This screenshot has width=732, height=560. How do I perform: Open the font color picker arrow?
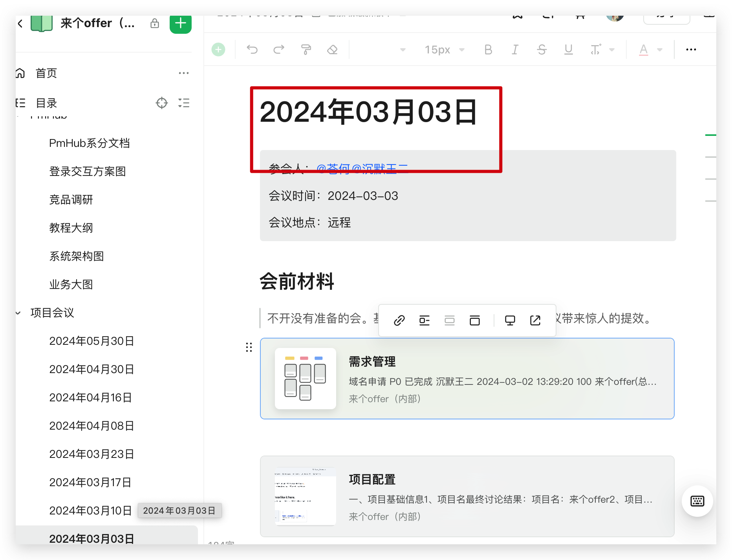point(660,49)
